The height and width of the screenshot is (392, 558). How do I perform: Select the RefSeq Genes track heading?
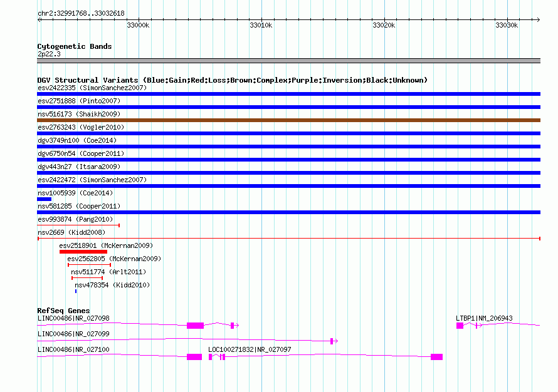(x=63, y=311)
